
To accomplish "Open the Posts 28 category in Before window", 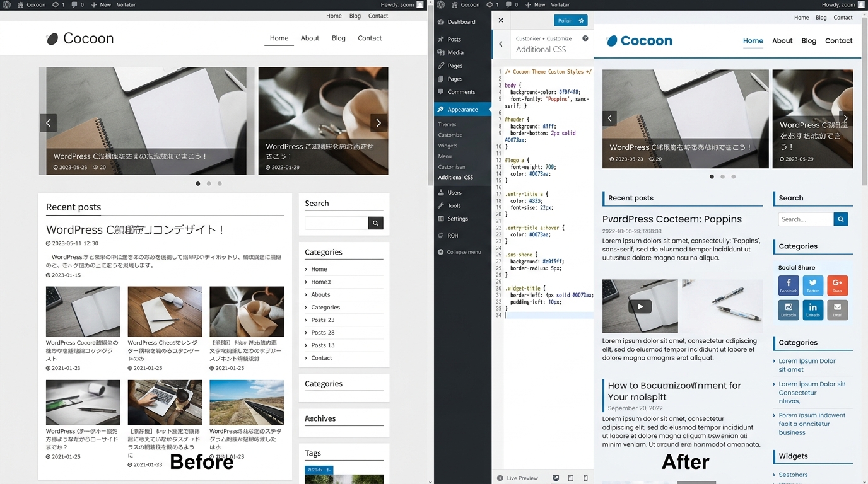I will (323, 332).
